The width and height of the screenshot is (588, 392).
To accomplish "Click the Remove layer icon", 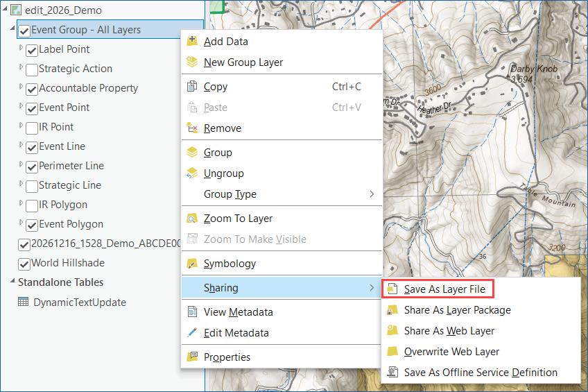I will click(192, 128).
